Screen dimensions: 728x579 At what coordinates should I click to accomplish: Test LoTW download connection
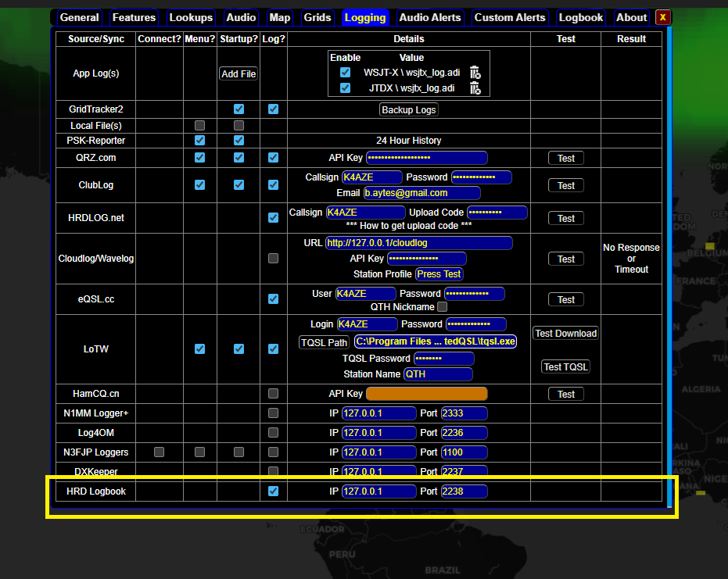point(565,334)
